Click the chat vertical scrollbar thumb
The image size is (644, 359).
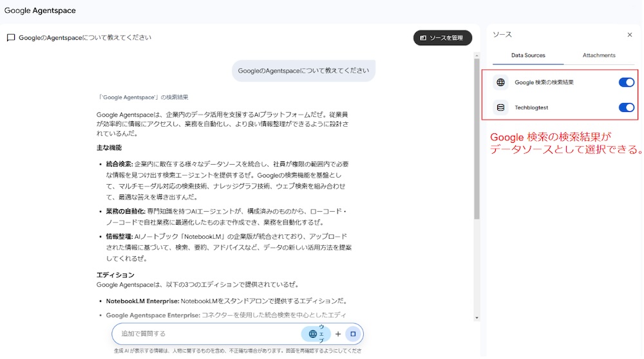click(477, 139)
